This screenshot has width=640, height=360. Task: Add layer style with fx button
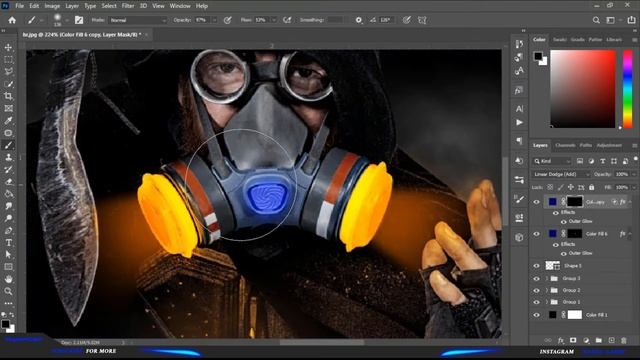click(x=561, y=340)
